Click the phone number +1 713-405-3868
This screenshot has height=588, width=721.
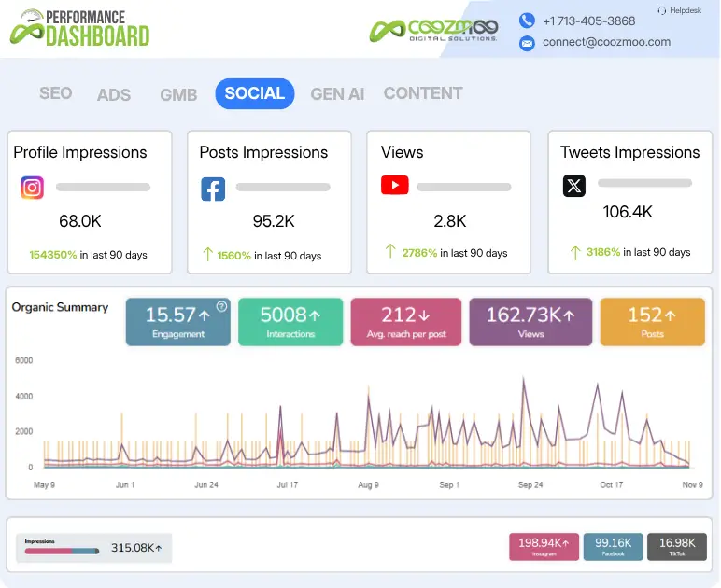click(589, 21)
